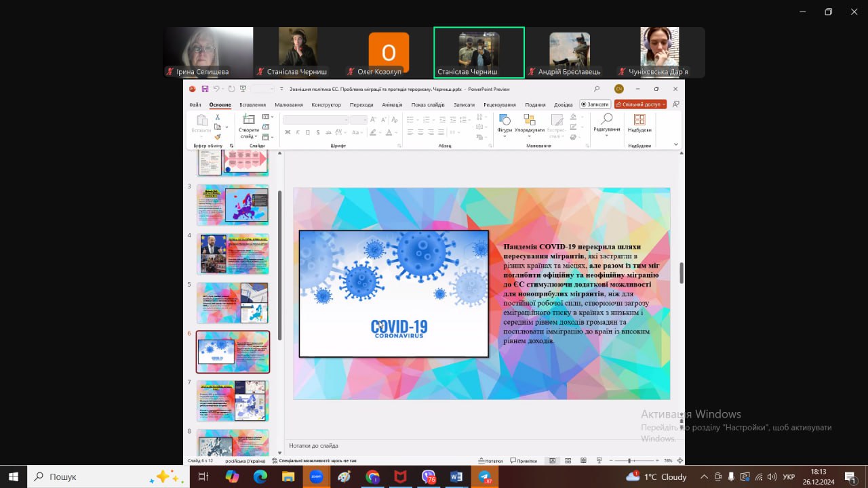Toggle the bulleted list button
868x488 pixels.
coord(410,119)
